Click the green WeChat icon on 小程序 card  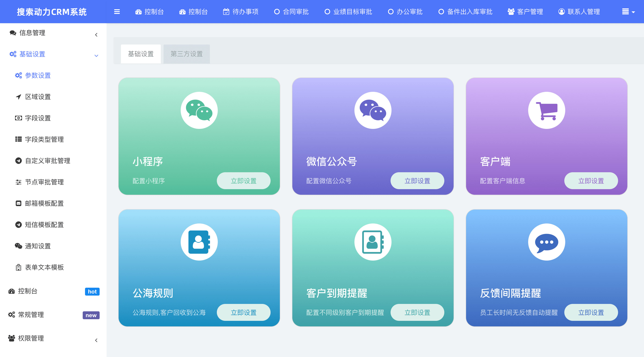pyautogui.click(x=199, y=110)
